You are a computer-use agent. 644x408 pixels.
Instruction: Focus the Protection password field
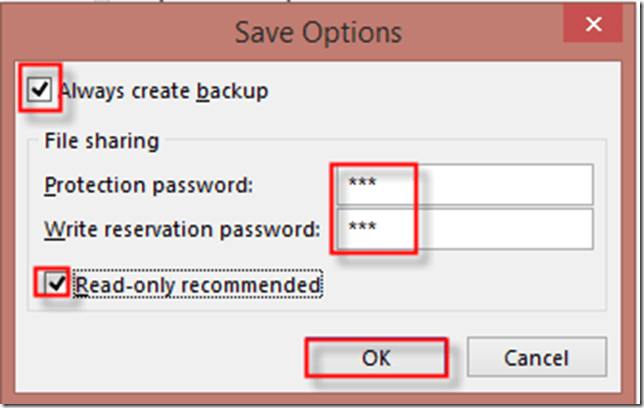pos(465,185)
